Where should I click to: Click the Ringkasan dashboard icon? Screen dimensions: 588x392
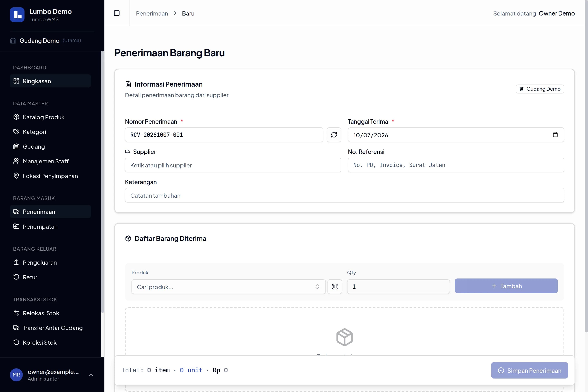pyautogui.click(x=16, y=81)
